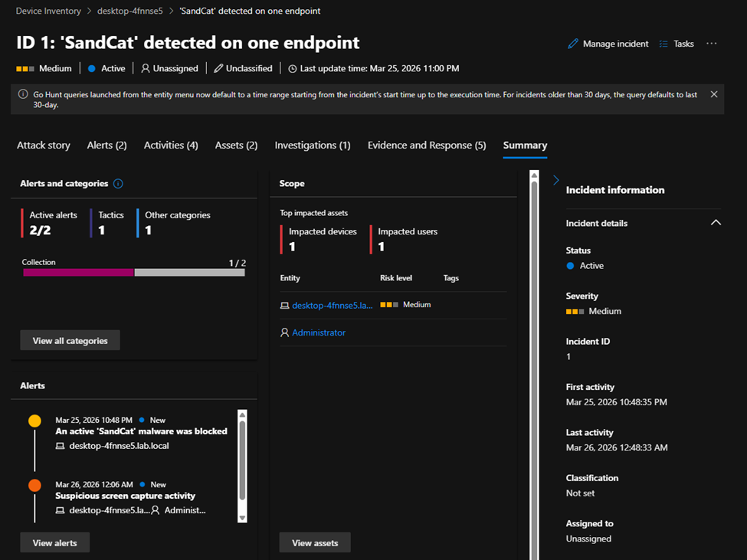
Task: Click the View all categories button
Action: [x=70, y=341]
